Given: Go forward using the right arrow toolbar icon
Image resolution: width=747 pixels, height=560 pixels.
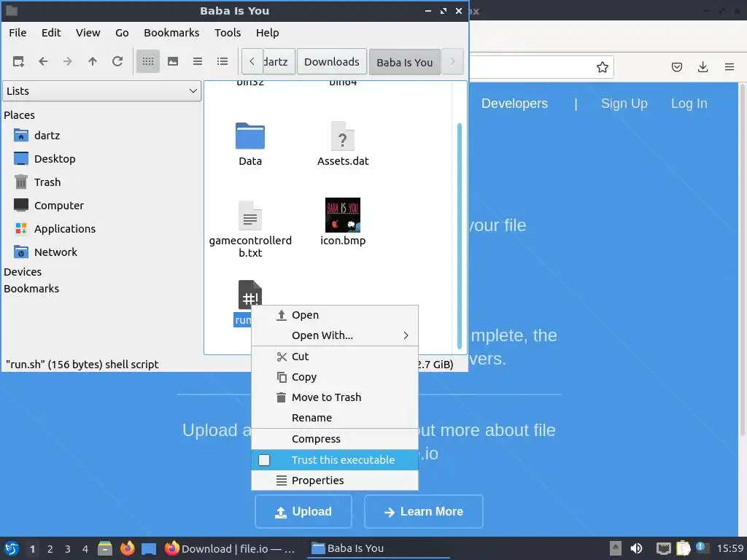Looking at the screenshot, I should [x=68, y=61].
